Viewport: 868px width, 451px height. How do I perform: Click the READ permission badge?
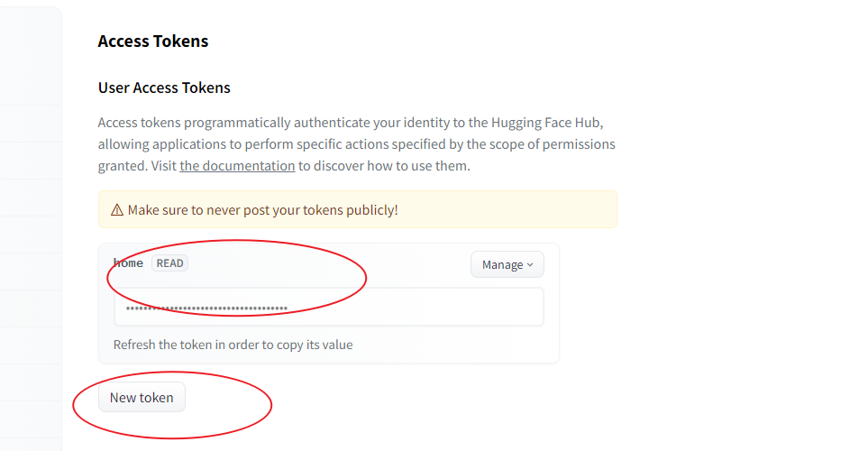169,263
